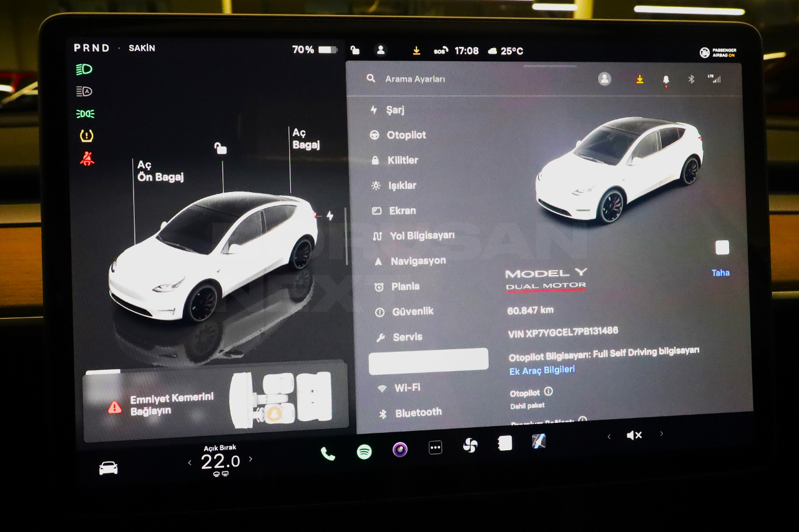Image resolution: width=799 pixels, height=532 pixels.
Task: Go to Ekran display settings
Action: click(393, 211)
